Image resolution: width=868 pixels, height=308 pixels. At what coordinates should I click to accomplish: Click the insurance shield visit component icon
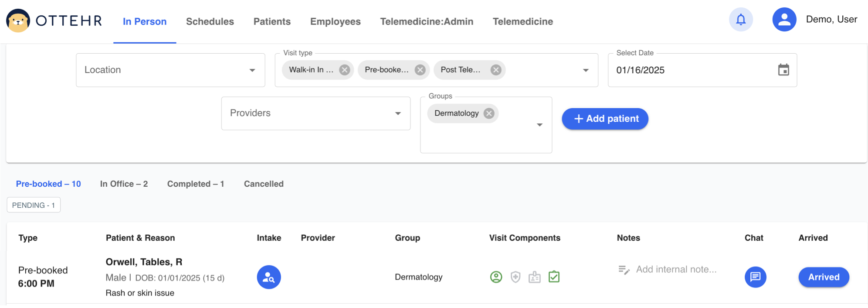pos(515,277)
